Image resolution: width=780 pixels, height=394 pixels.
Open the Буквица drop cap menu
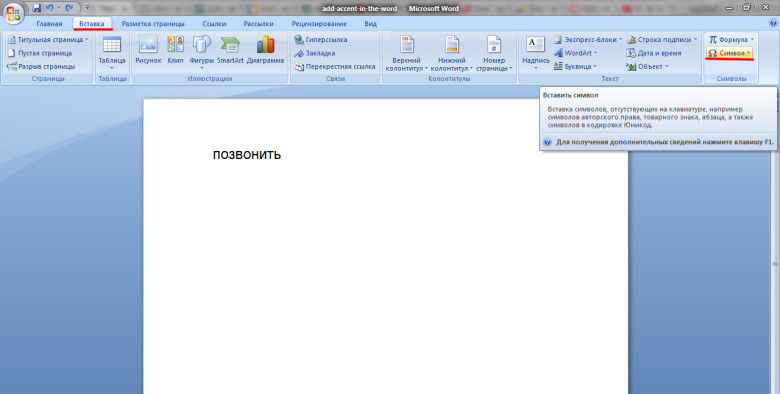point(575,66)
